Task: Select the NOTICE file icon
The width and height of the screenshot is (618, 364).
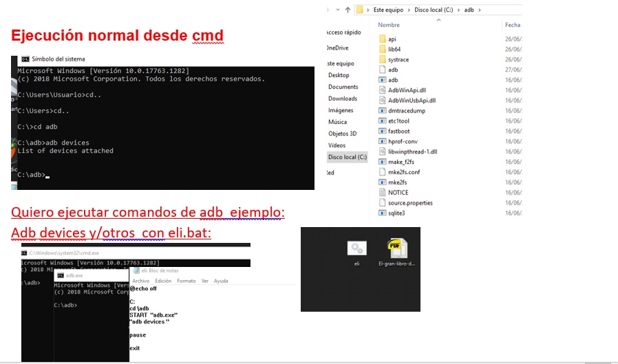Action: point(382,192)
